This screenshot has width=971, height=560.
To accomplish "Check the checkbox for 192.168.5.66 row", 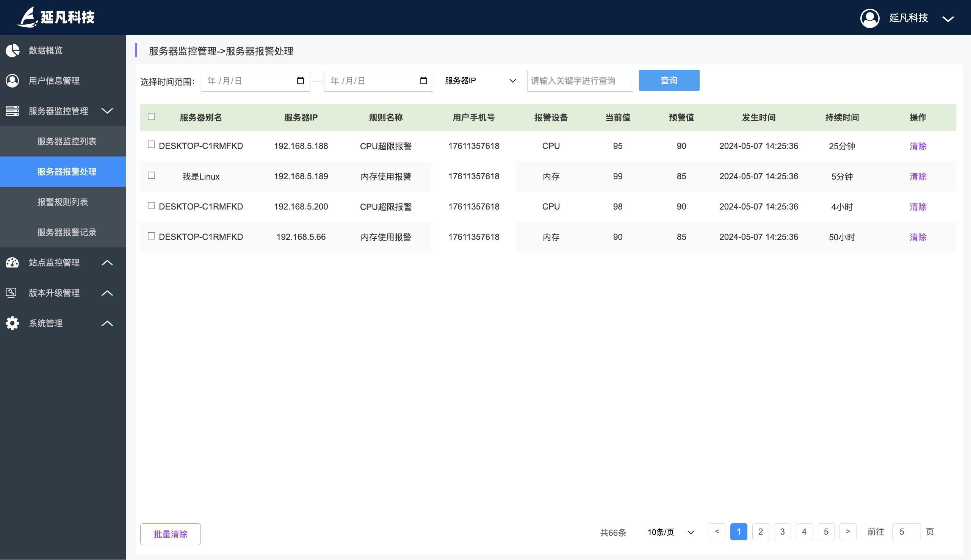I will [152, 236].
